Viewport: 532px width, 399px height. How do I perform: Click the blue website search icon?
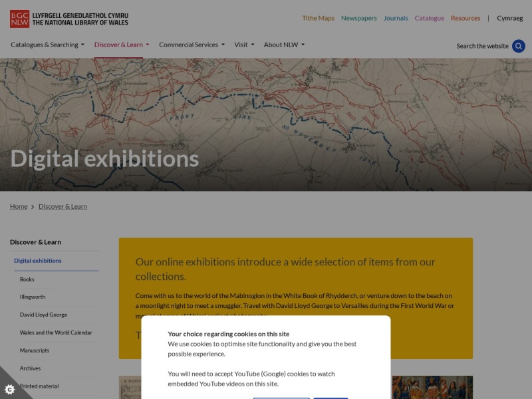[x=519, y=46]
